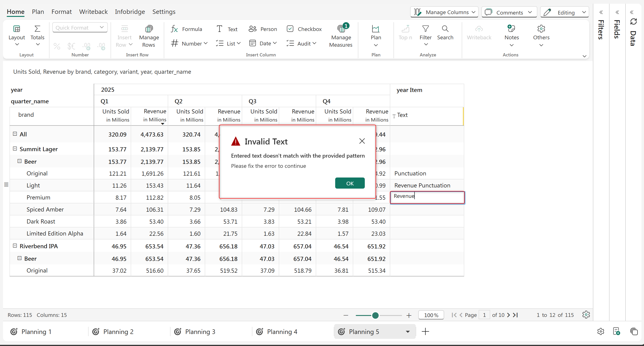Click the Manage Rows icon
The width and height of the screenshot is (644, 346).
(149, 29)
